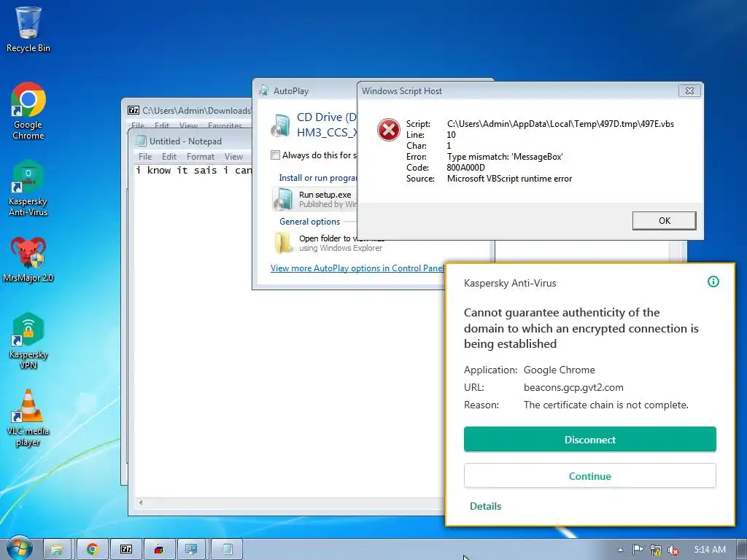The height and width of the screenshot is (560, 747).
Task: Select 'Run setup.exe' in AutoPlay
Action: tap(314, 199)
